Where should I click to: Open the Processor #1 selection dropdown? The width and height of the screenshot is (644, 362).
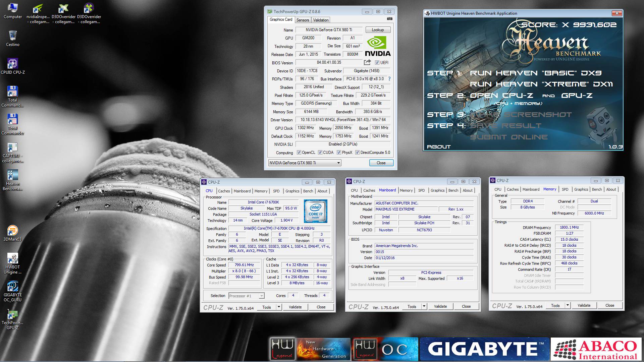(x=246, y=296)
